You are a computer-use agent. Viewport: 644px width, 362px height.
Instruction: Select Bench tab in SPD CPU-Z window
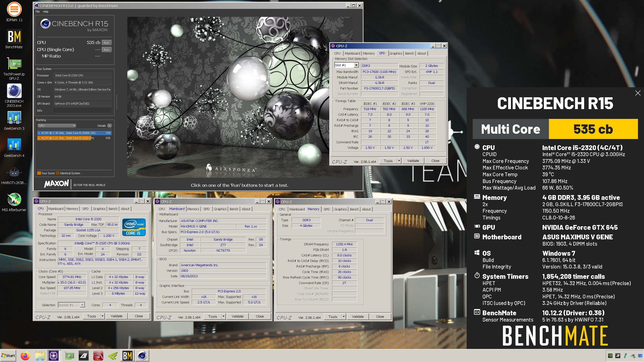pyautogui.click(x=409, y=54)
